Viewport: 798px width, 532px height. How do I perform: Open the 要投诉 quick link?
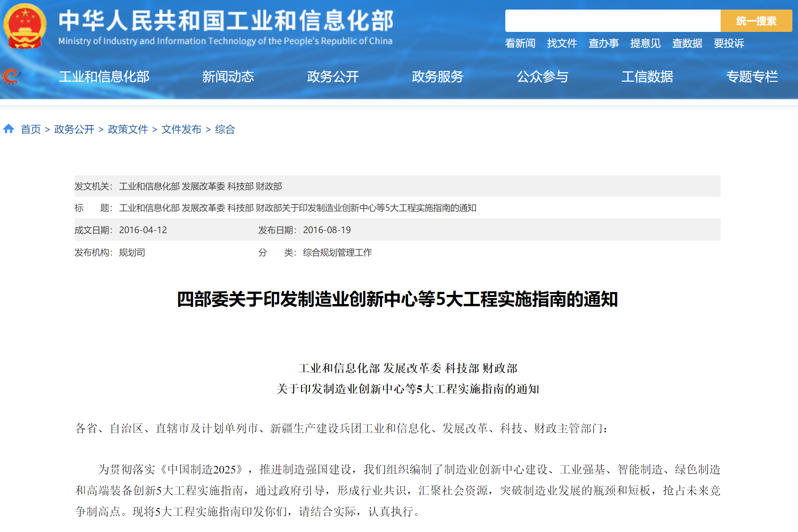coord(729,43)
